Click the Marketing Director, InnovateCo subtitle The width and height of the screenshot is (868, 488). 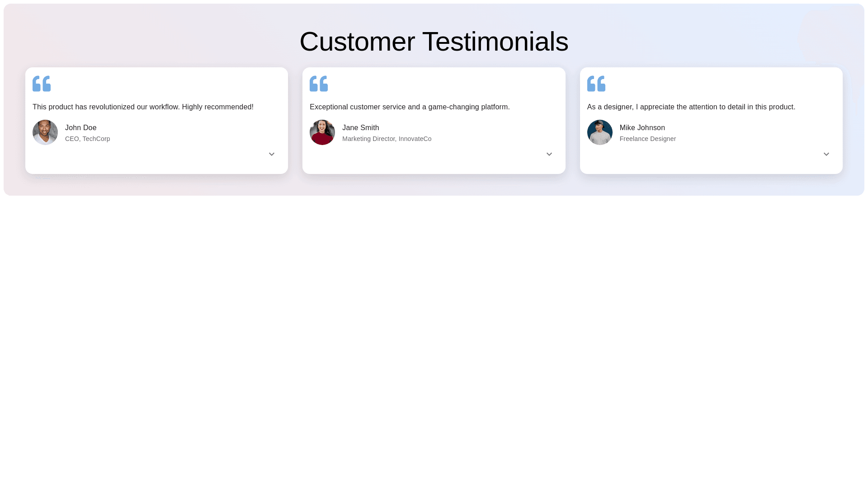click(x=387, y=139)
